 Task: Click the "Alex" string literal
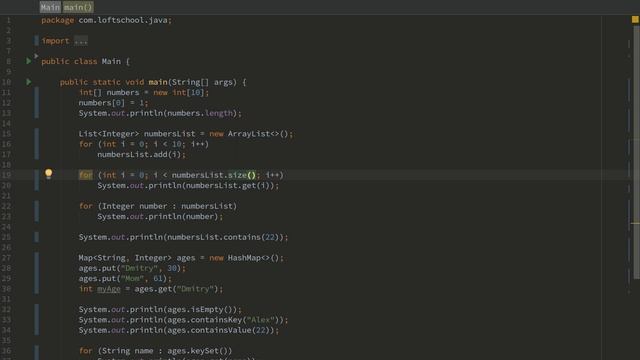pos(260,320)
